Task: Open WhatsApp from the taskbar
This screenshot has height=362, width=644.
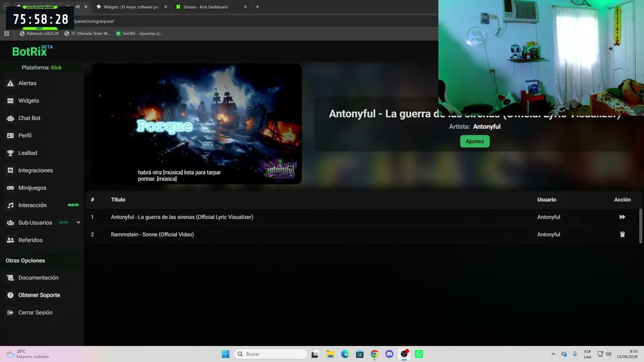Action: (x=419, y=354)
